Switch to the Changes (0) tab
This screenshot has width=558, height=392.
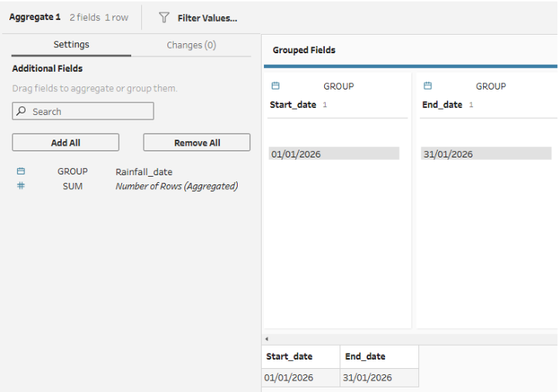click(191, 45)
